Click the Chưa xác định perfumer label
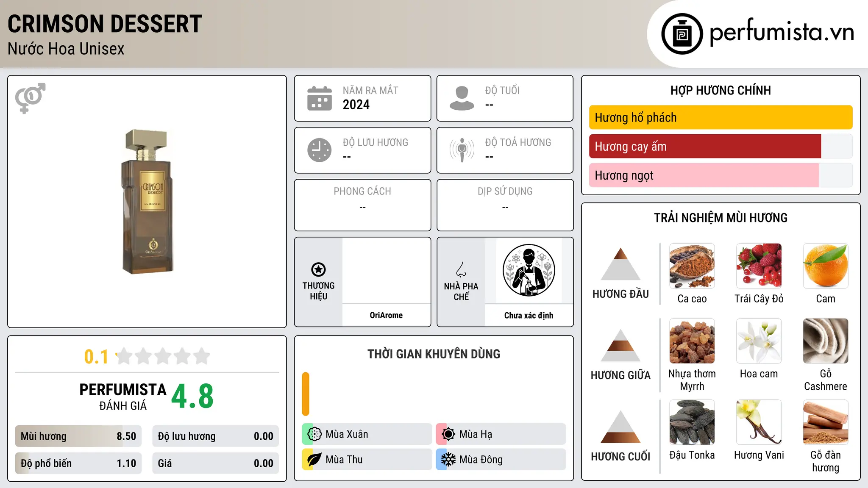This screenshot has width=868, height=488. pyautogui.click(x=529, y=315)
